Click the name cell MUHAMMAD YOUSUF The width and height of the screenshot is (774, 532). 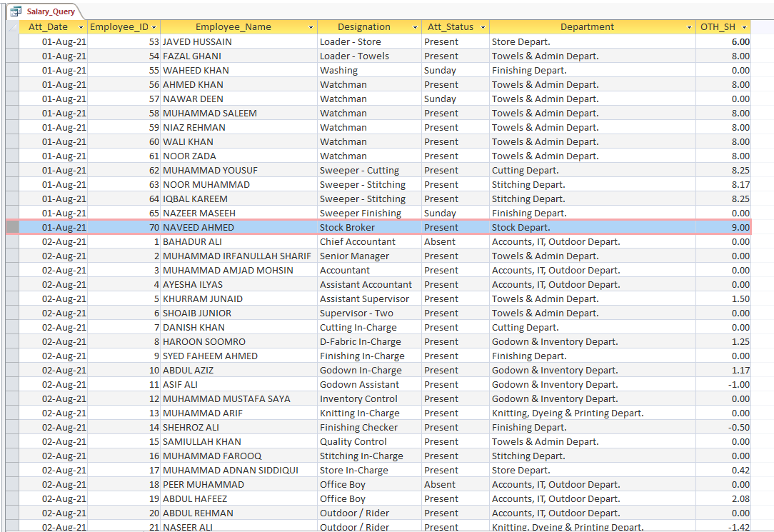(x=239, y=171)
